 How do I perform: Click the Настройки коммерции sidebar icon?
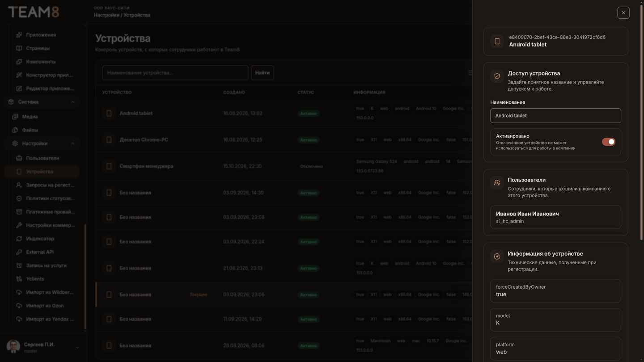[x=19, y=225]
